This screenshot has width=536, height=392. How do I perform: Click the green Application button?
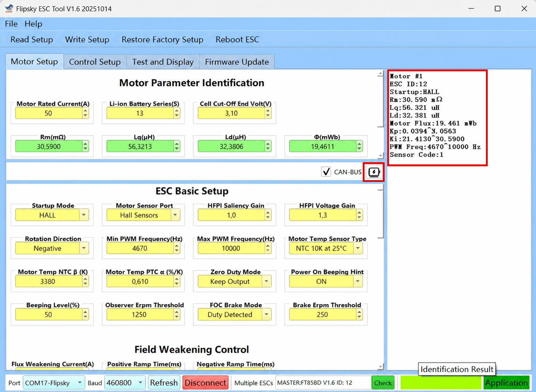coord(506,383)
